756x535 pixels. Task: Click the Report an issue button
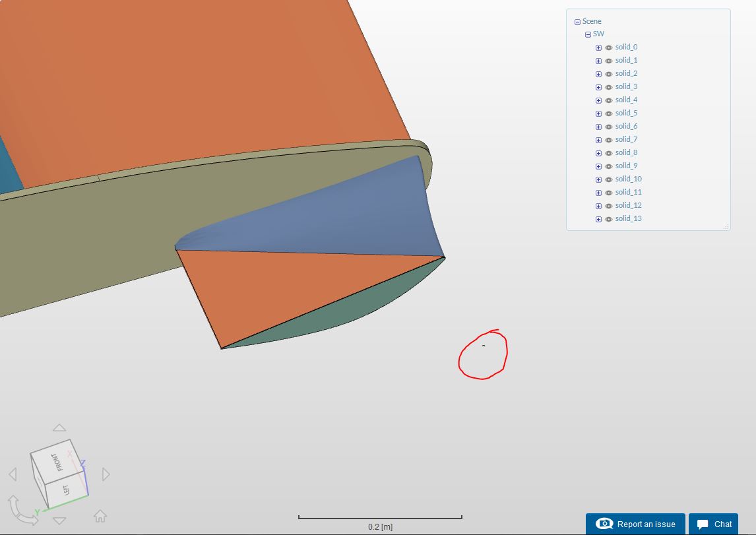[635, 524]
